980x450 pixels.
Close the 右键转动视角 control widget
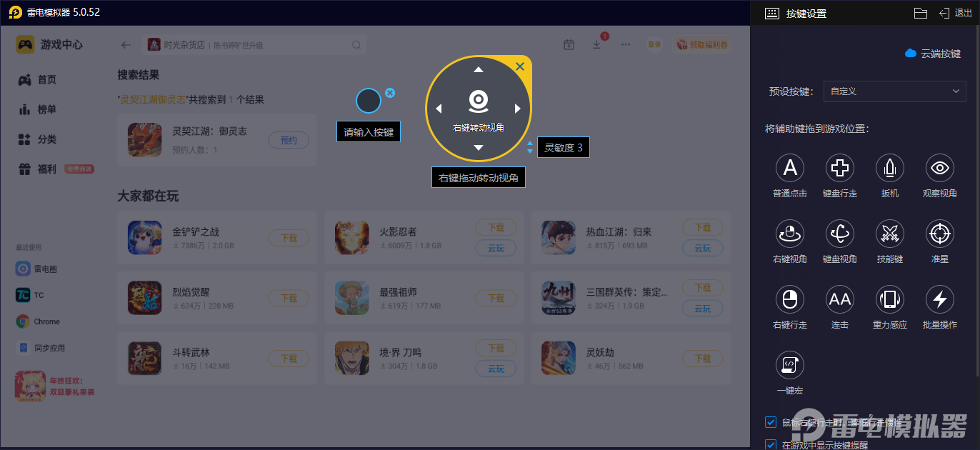pyautogui.click(x=520, y=66)
